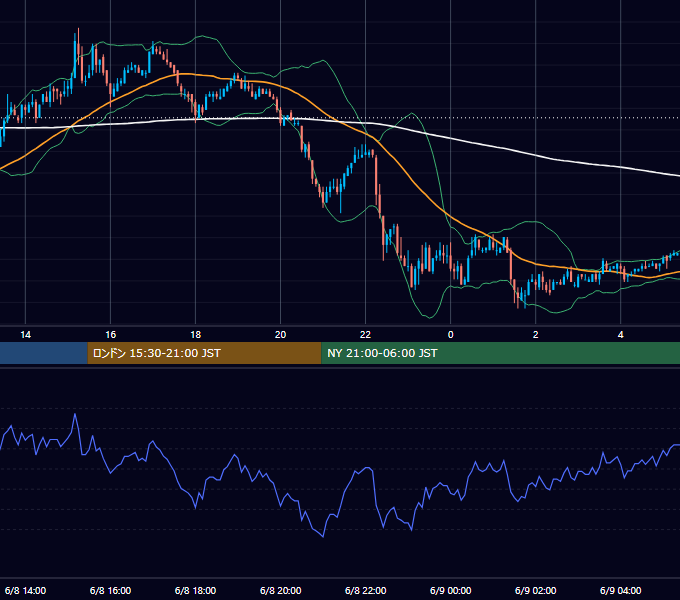The image size is (680, 600).
Task: Click the 6/9 00:00 label on lower axis
Action: 451,590
